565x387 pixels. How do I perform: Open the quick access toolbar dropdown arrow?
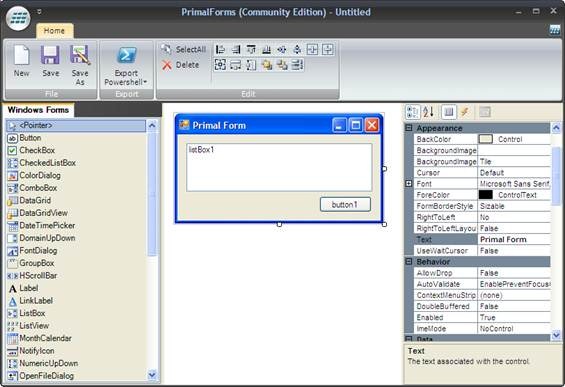coord(39,12)
